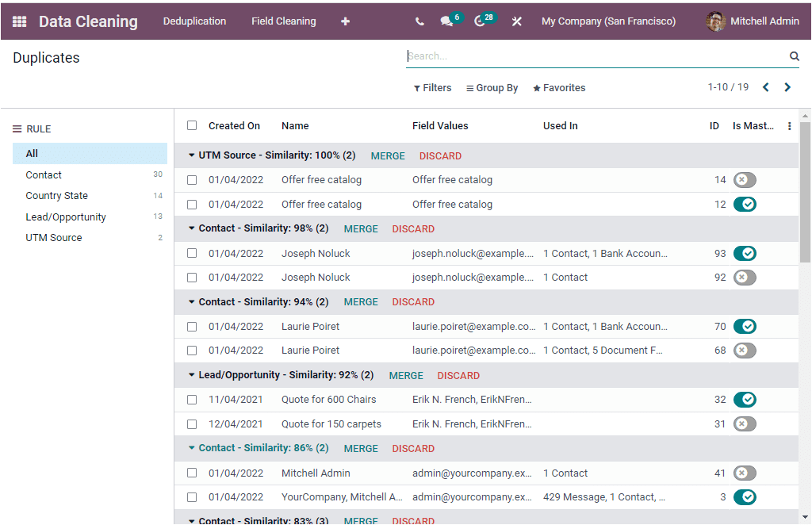Open the Field Cleaning menu

283,21
